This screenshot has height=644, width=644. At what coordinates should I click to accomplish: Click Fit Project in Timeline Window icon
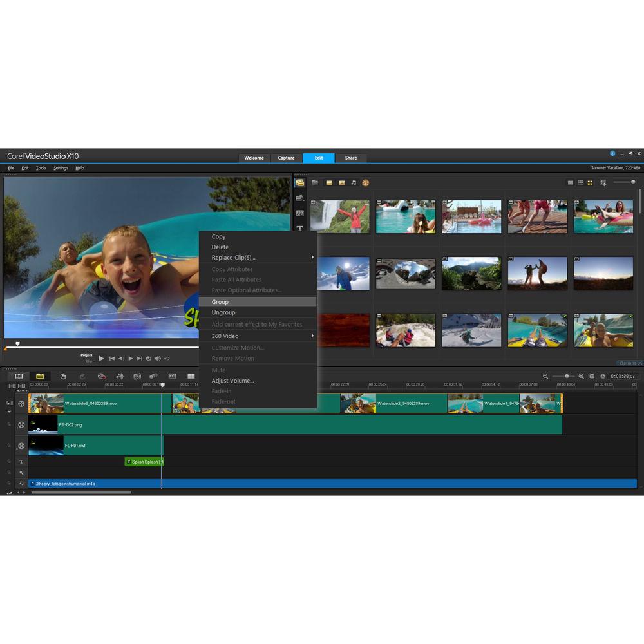[592, 376]
